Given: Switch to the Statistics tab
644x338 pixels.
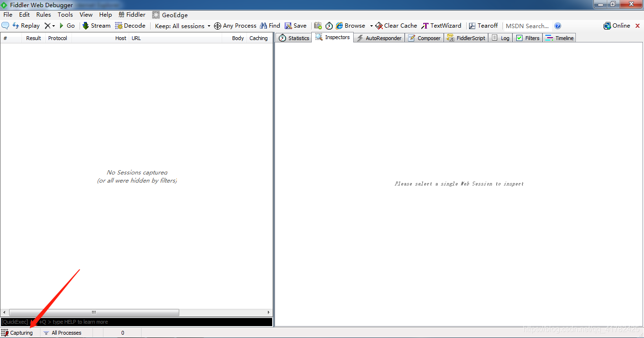Looking at the screenshot, I should pyautogui.click(x=294, y=38).
